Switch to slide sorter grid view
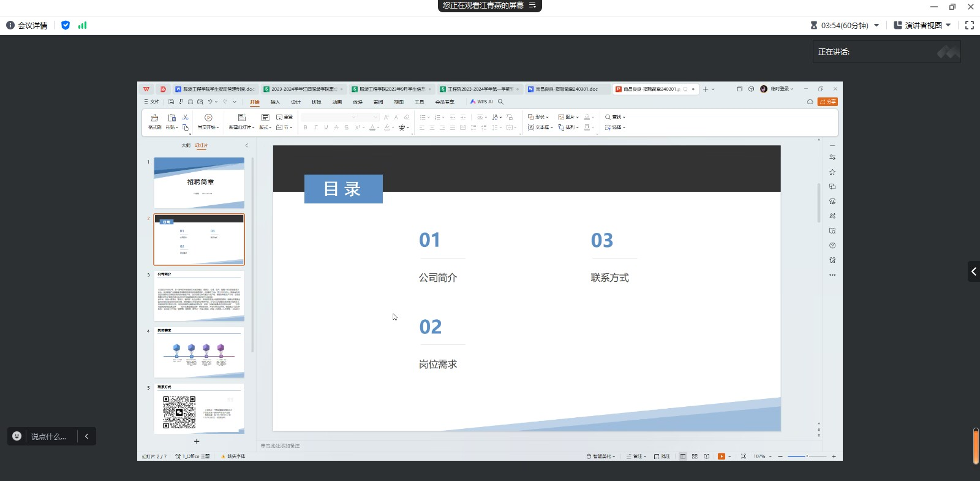This screenshot has width=980, height=481. tap(695, 456)
